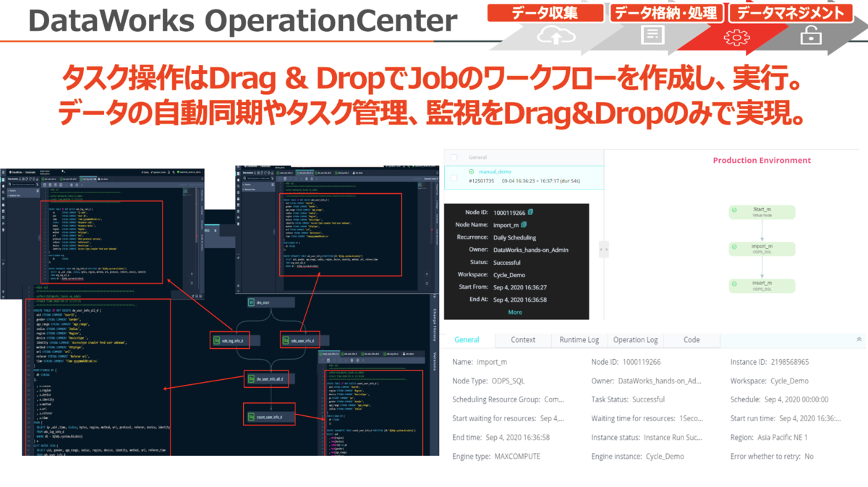
Task: Click the Sq icon on the ods_user_info_d node
Action: pos(286,339)
